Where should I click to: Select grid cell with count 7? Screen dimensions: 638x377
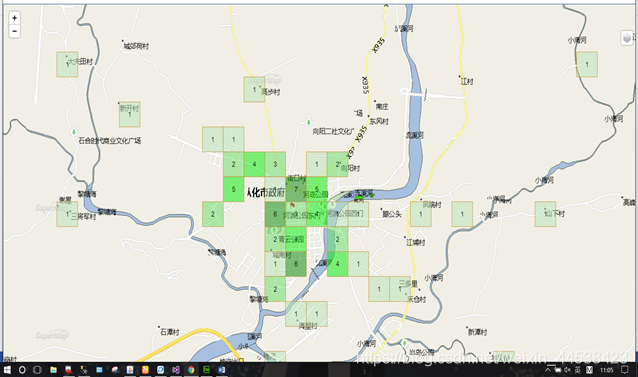(x=296, y=189)
